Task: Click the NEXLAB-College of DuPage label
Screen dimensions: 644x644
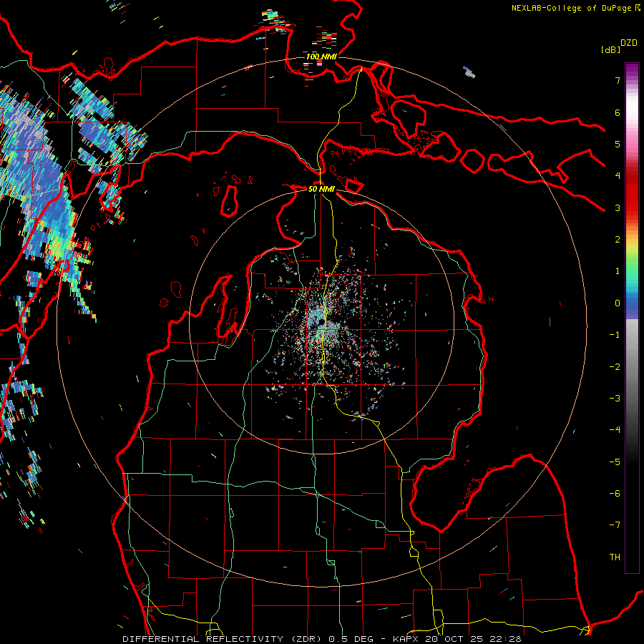Action: pos(571,8)
